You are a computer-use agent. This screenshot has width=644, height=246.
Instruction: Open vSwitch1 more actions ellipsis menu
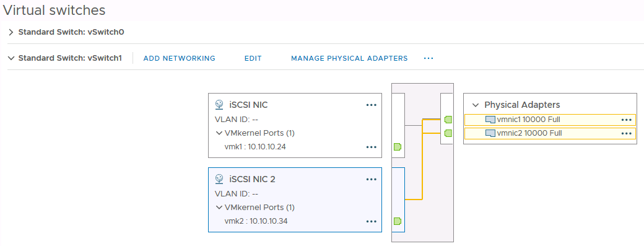tap(429, 58)
